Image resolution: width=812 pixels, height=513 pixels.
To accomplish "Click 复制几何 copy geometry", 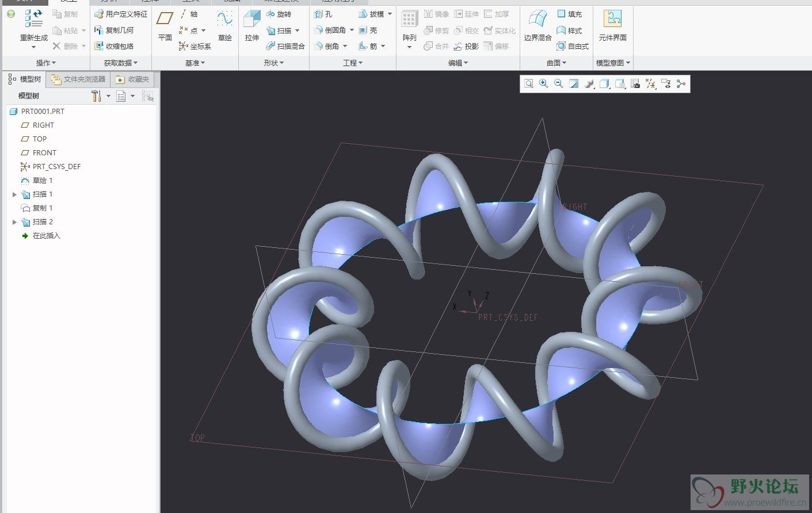I will [114, 30].
